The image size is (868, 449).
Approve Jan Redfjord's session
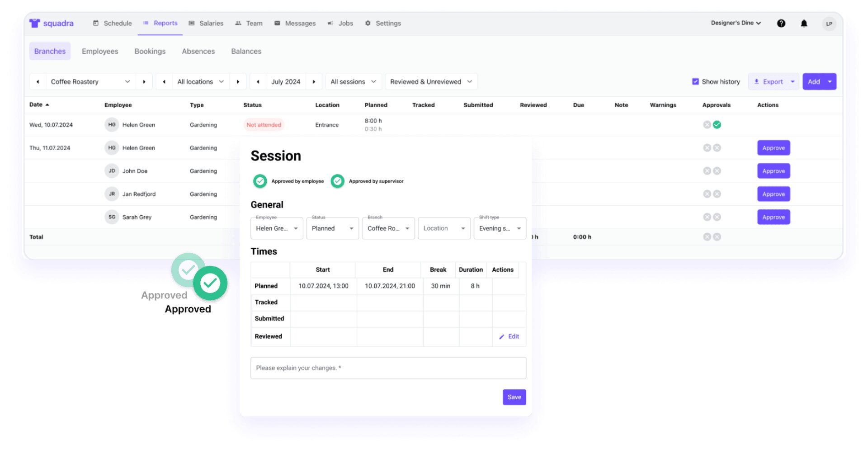[x=774, y=194]
